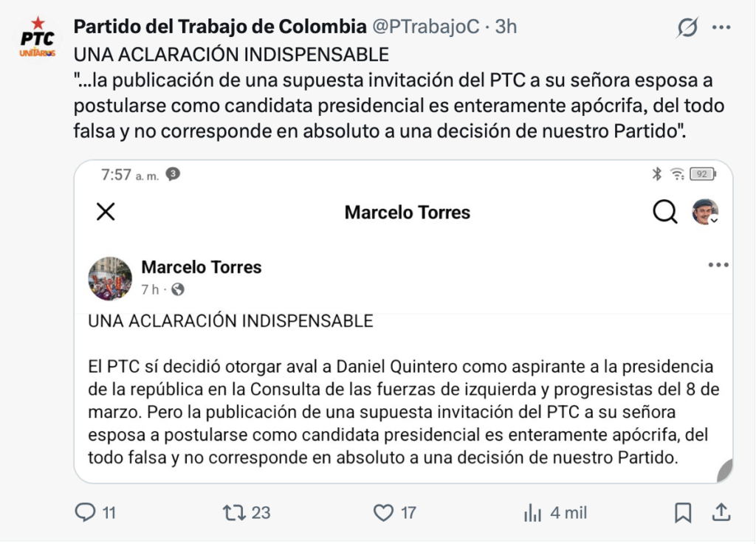Click the reply comment icon
756x544 pixels.
(x=86, y=512)
